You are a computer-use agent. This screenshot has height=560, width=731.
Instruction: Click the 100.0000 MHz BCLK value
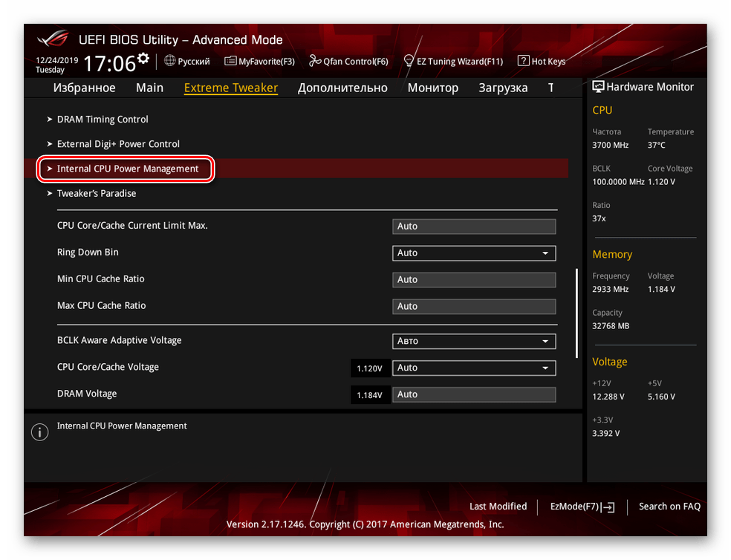tap(618, 182)
